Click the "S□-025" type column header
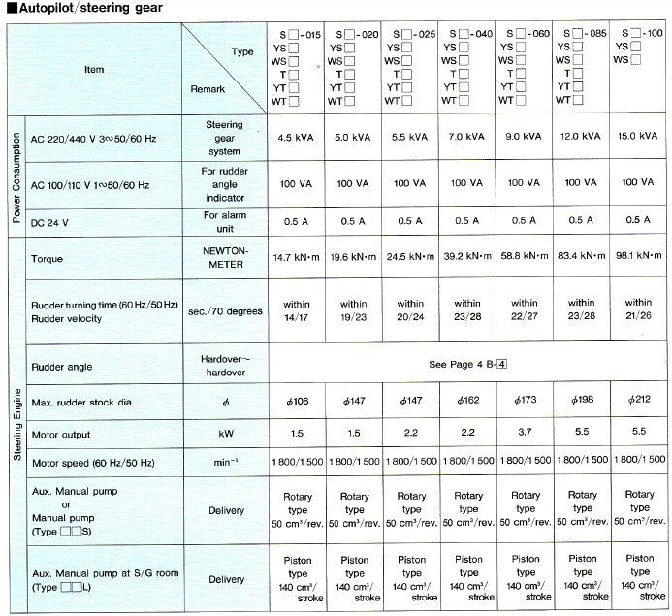672x616 pixels. coord(414,34)
